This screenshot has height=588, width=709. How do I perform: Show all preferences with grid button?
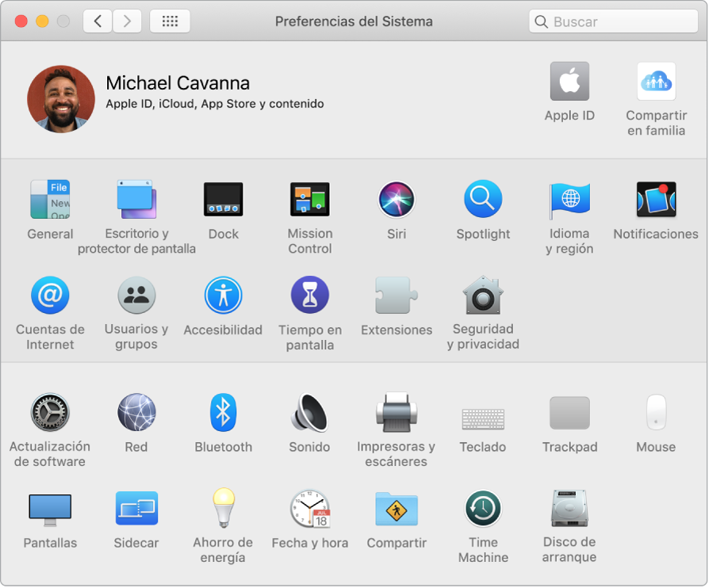click(170, 21)
